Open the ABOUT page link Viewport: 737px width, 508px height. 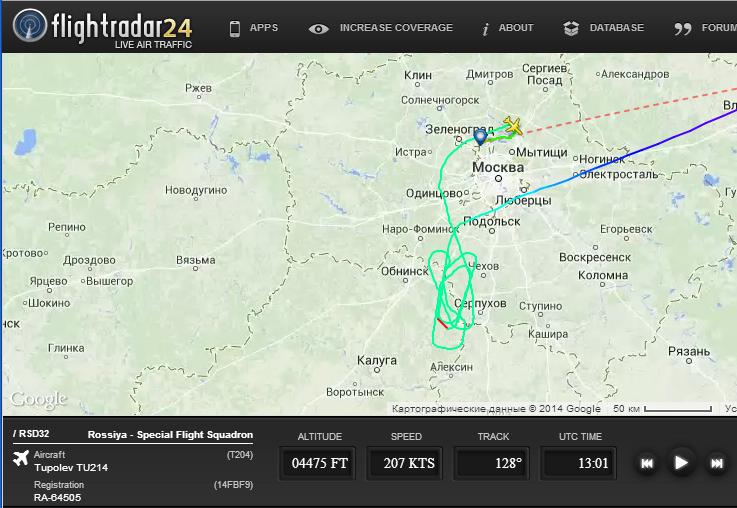(x=516, y=28)
